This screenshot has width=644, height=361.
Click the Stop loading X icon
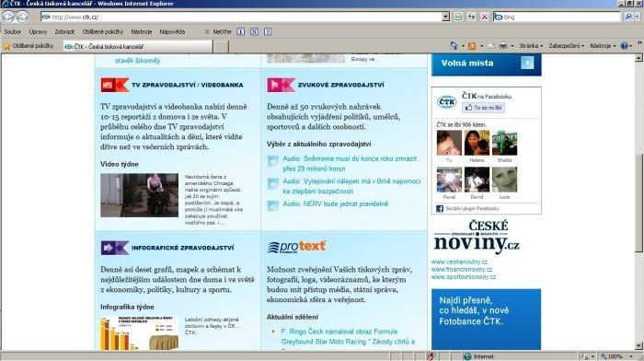[485, 17]
